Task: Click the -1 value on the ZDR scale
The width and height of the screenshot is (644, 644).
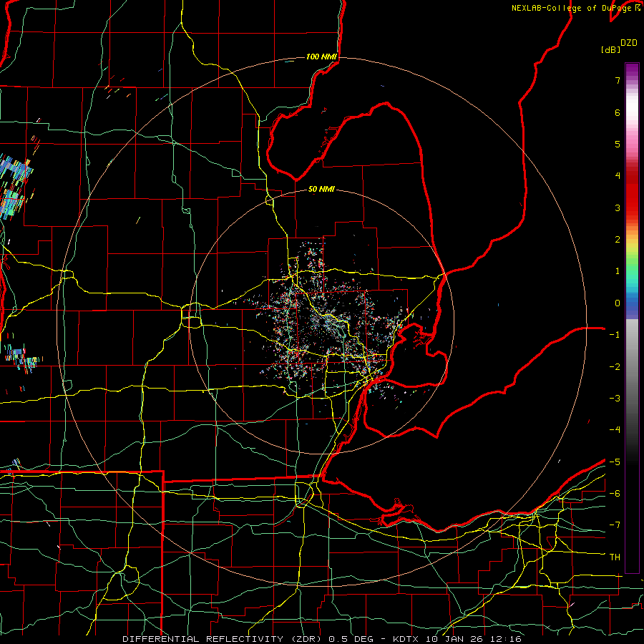Action: (x=615, y=335)
